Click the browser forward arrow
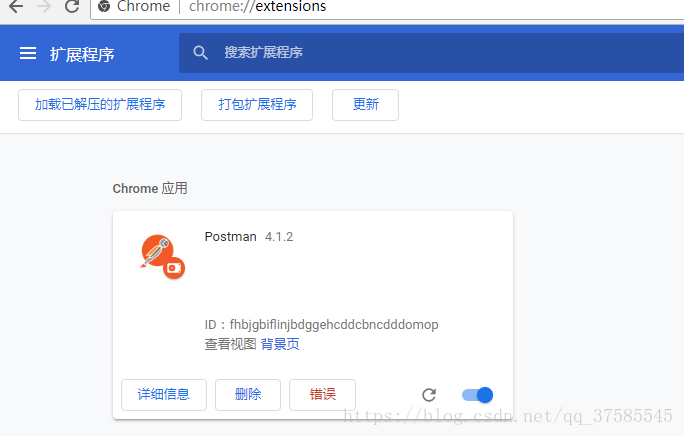Viewport: 684px width, 436px height. tap(44, 6)
